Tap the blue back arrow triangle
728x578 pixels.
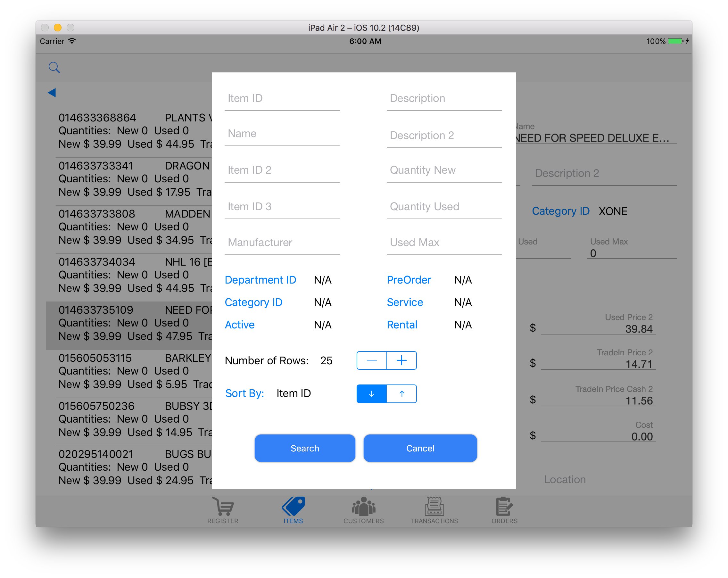tap(52, 92)
